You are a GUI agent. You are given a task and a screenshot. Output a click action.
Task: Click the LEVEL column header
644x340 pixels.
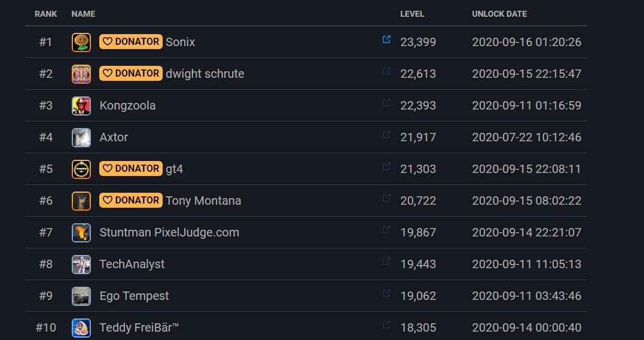point(412,14)
